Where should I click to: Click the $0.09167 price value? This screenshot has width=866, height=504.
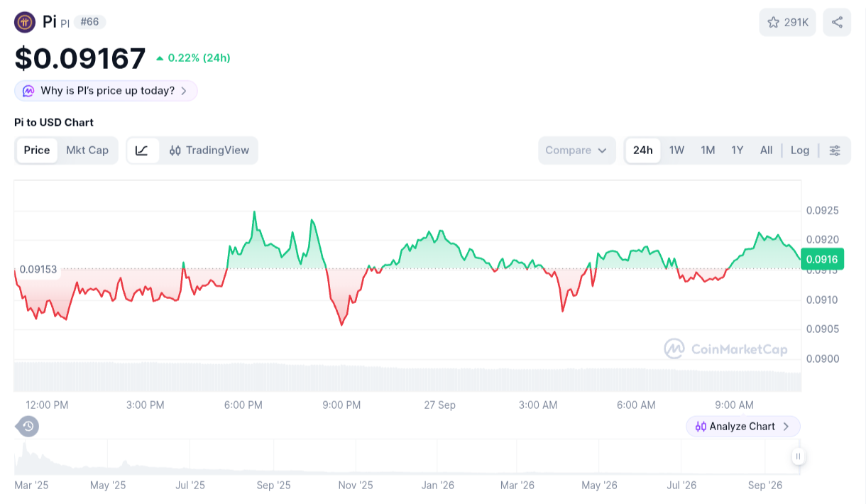80,58
